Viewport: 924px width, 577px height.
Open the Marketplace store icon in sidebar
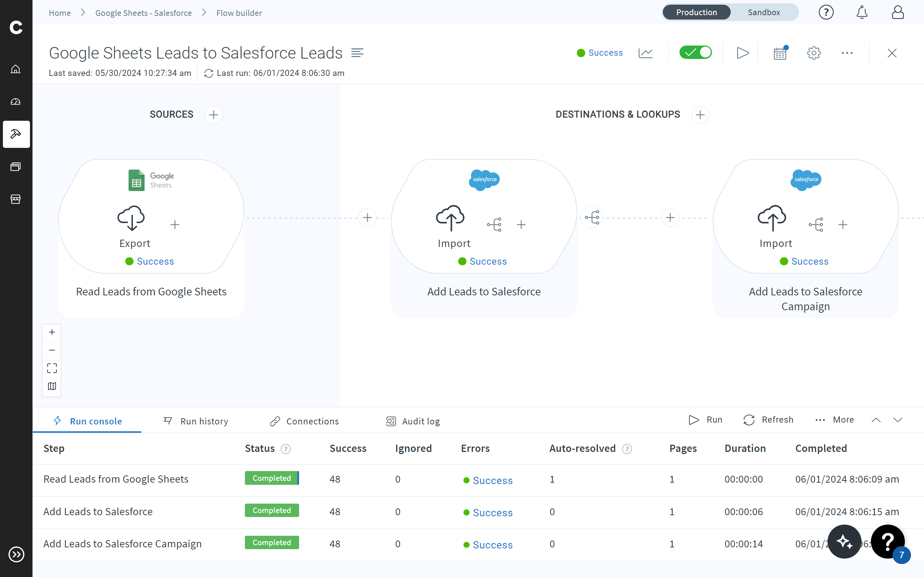point(16,199)
